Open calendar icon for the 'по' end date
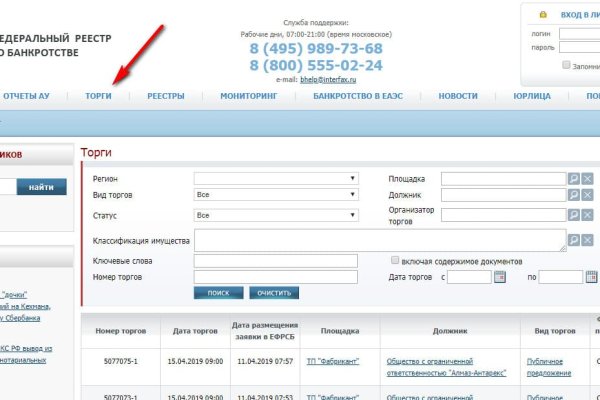This screenshot has height=400, width=600. (591, 277)
